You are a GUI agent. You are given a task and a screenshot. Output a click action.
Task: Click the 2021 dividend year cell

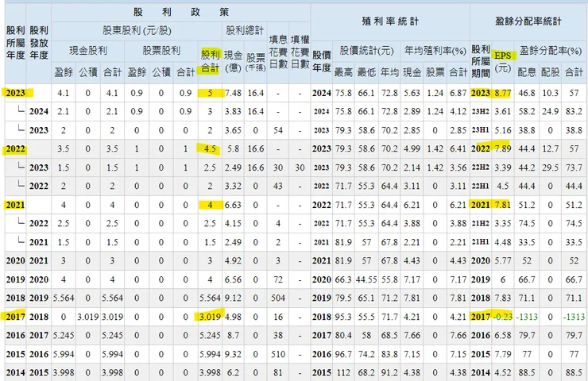pos(15,205)
